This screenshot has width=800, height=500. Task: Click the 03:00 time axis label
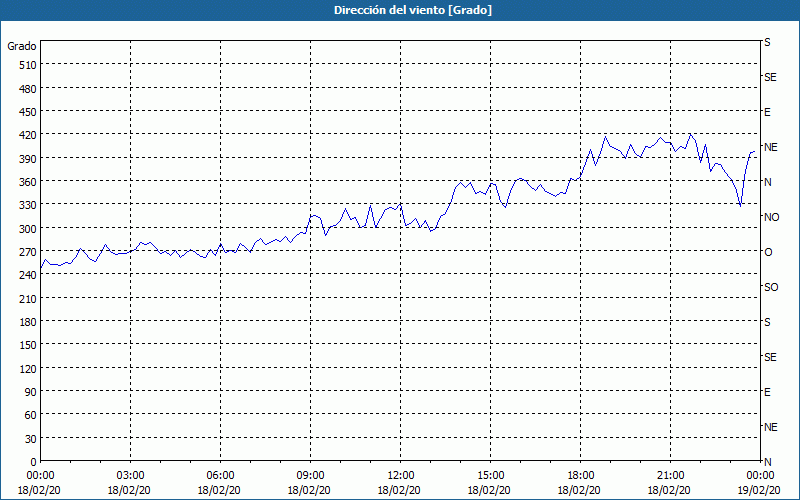click(131, 476)
